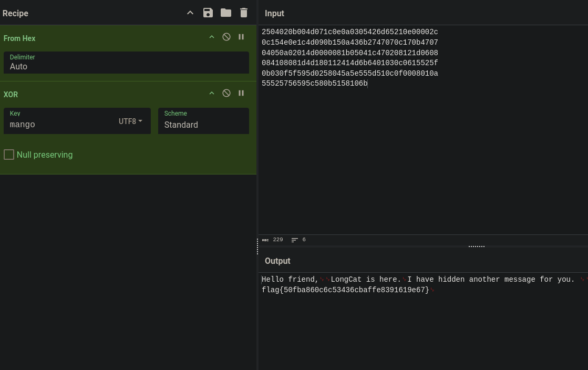Collapse the XOR operation arguments
This screenshot has height=370, width=588.
211,93
